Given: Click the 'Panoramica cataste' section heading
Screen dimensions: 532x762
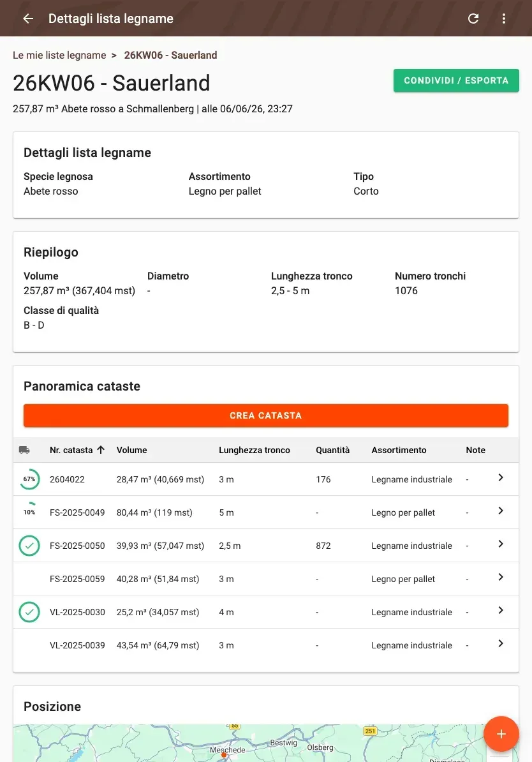Looking at the screenshot, I should coord(82,386).
